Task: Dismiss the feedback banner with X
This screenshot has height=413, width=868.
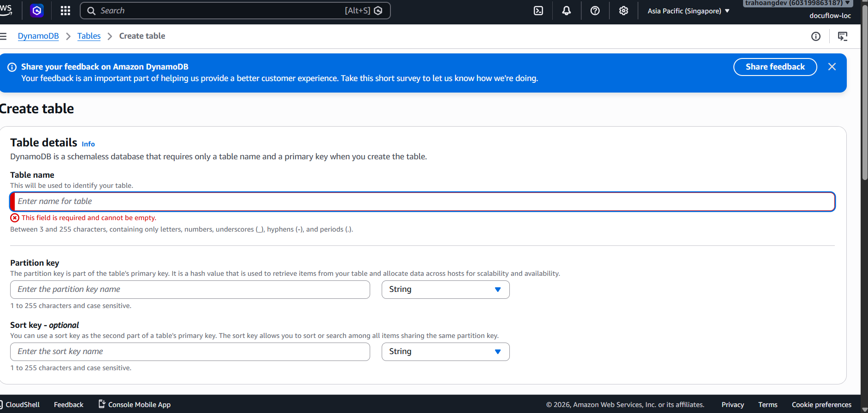Action: tap(832, 67)
